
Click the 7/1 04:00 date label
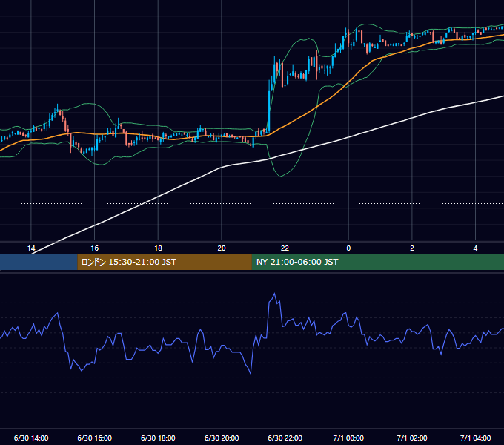(x=475, y=438)
